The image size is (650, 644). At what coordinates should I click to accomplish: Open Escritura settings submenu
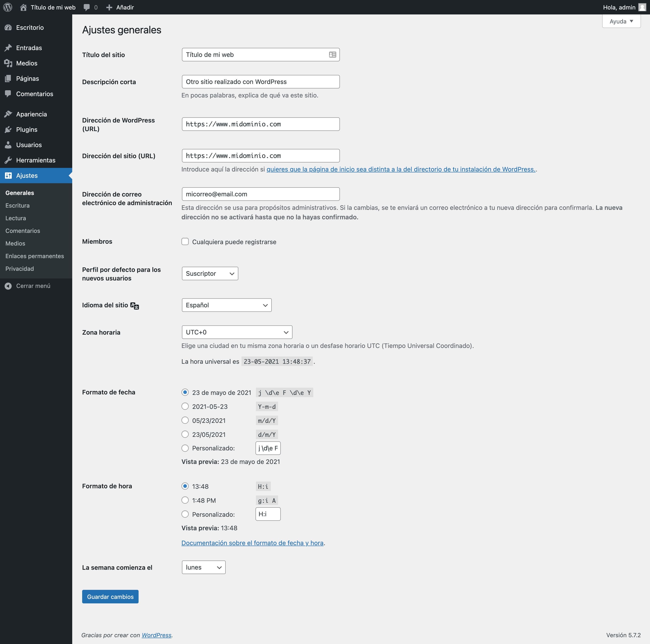tap(18, 206)
